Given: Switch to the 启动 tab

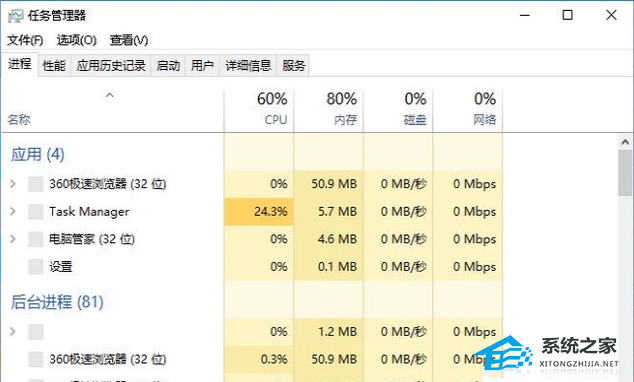Looking at the screenshot, I should pos(168,65).
